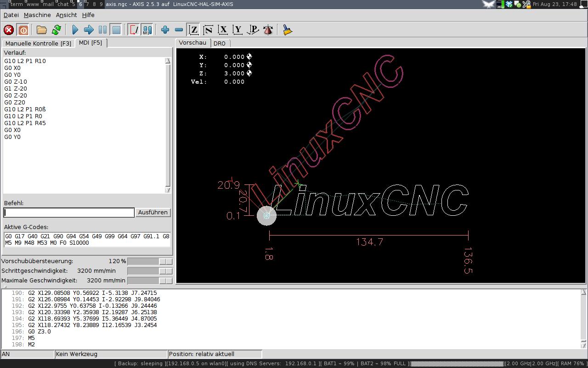Click the AN status field

28,354
